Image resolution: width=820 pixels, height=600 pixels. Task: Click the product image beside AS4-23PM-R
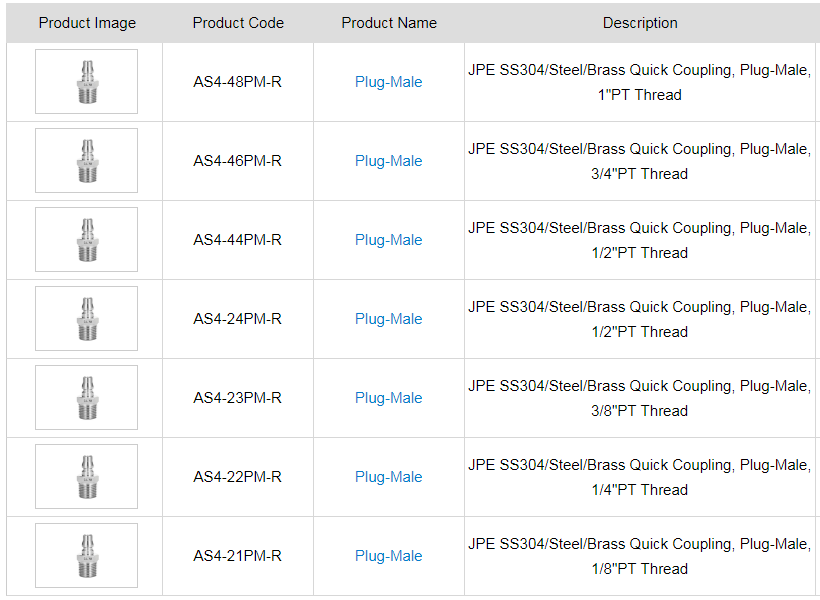coord(86,398)
